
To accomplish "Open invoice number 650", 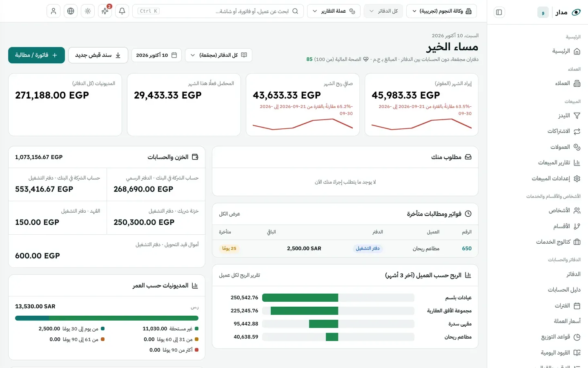I will point(467,249).
